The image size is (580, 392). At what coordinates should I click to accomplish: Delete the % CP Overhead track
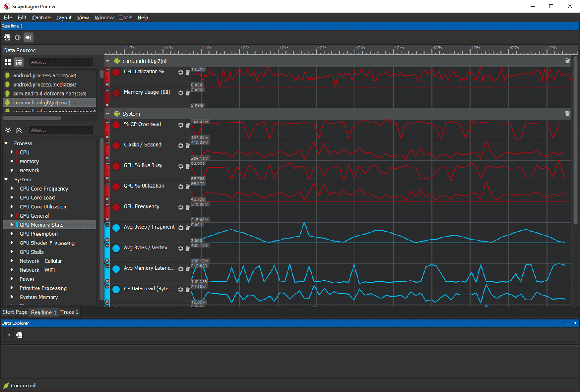[x=187, y=125]
